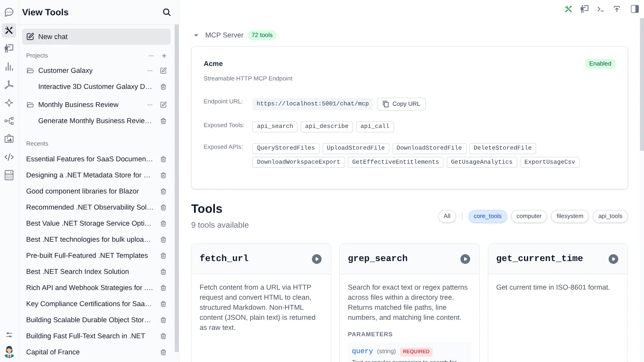
Task: Open Best .NET Search Index Solution chat
Action: click(x=78, y=272)
